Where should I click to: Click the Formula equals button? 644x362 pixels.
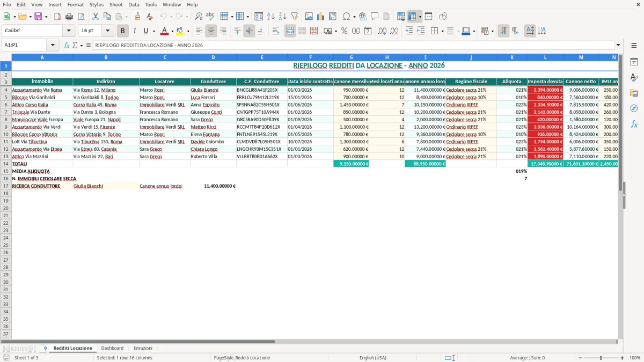pyautogui.click(x=89, y=46)
